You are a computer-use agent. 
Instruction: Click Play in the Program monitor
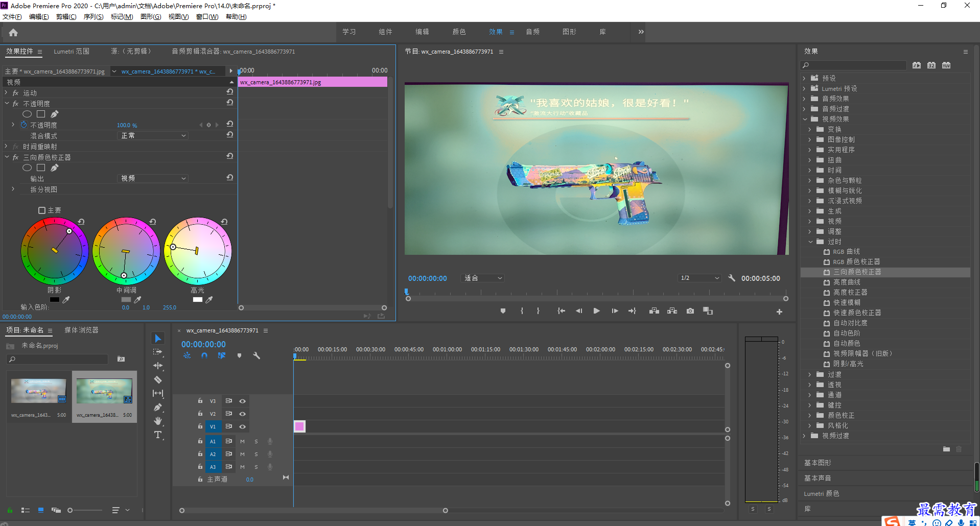(x=596, y=311)
